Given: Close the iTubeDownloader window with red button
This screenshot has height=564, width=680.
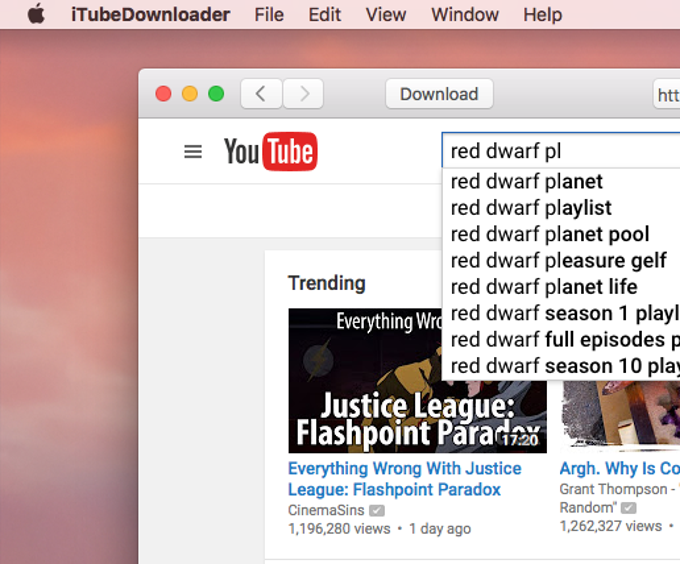Looking at the screenshot, I should click(x=163, y=94).
